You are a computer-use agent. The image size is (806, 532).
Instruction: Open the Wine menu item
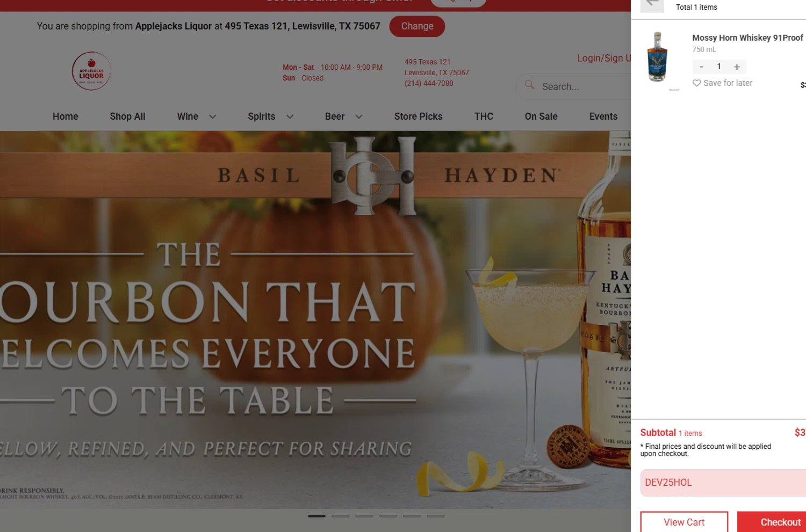(188, 116)
